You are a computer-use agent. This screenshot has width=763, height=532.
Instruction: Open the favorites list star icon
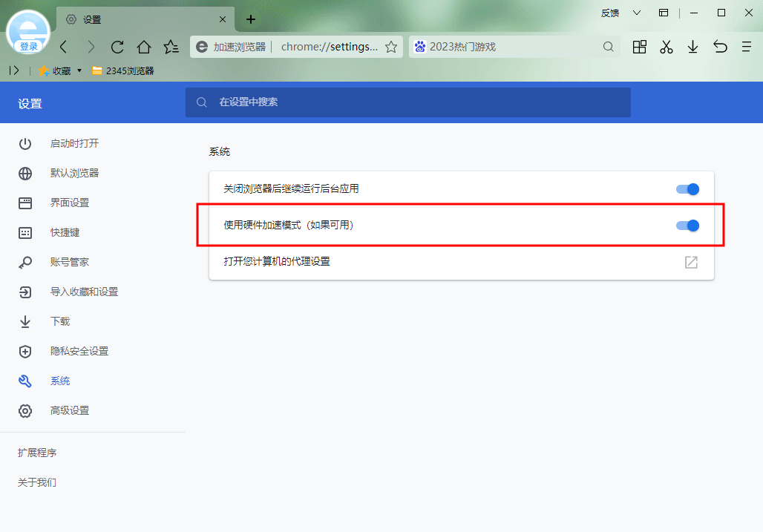[171, 47]
